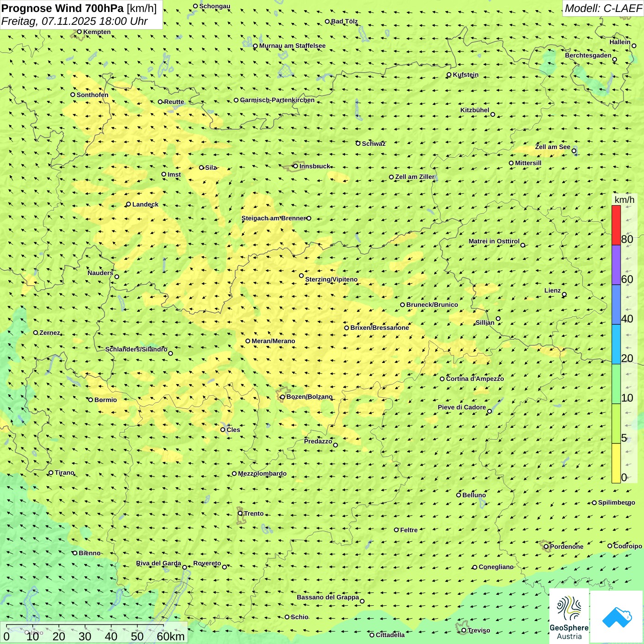Image resolution: width=644 pixels, height=644 pixels.
Task: Click the Zell am See marker
Action: pyautogui.click(x=574, y=150)
